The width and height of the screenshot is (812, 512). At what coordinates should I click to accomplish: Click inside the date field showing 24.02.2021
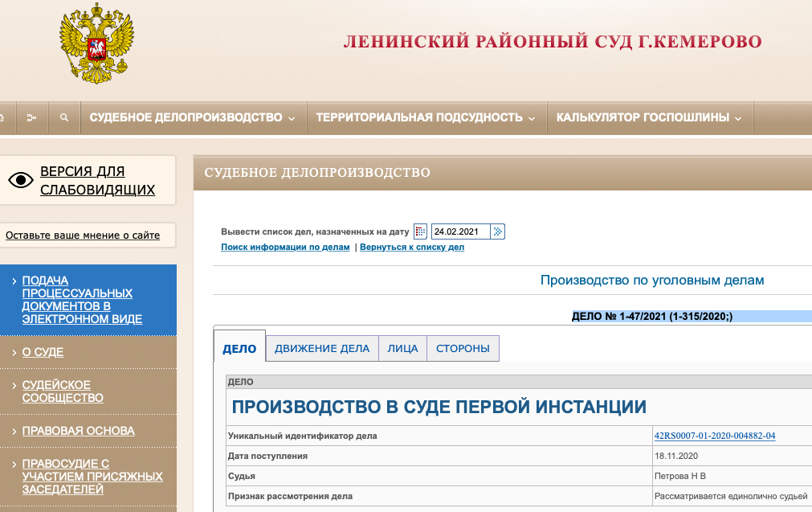tap(460, 231)
